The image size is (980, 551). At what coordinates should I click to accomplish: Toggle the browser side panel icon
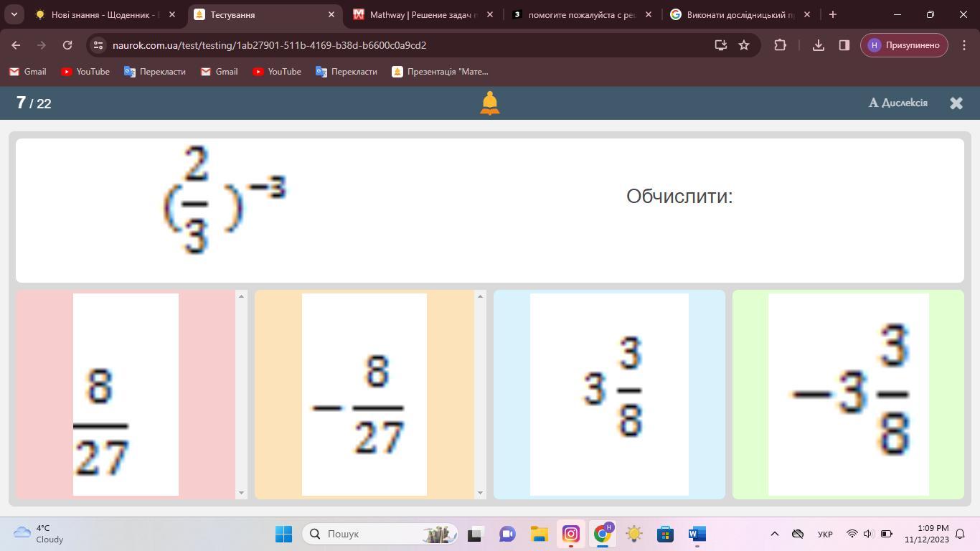pyautogui.click(x=844, y=45)
